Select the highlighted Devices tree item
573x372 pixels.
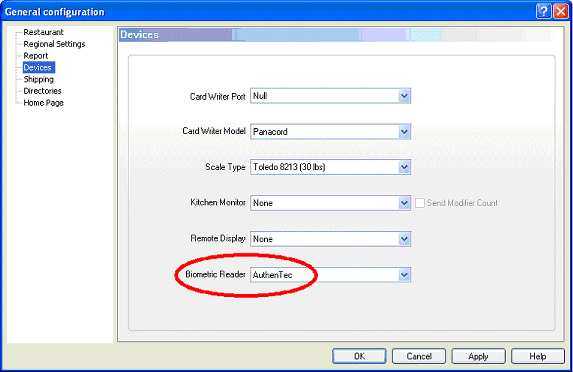pos(38,67)
